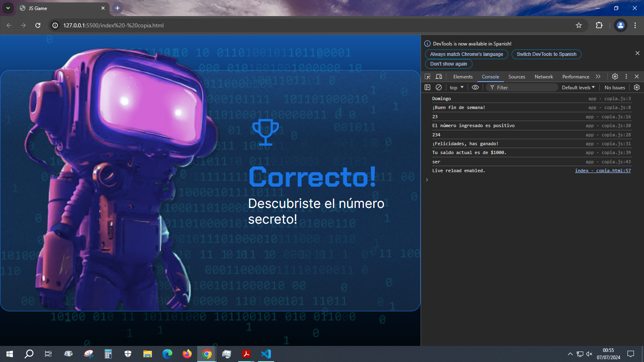
Task: Open the tab search dropdown
Action: click(8, 8)
